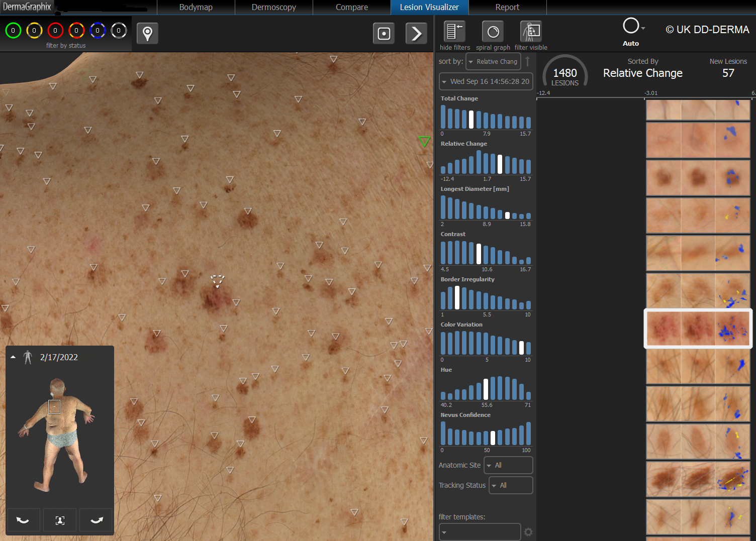Collapse the 2/17/2022 body model panel

[x=13, y=357]
